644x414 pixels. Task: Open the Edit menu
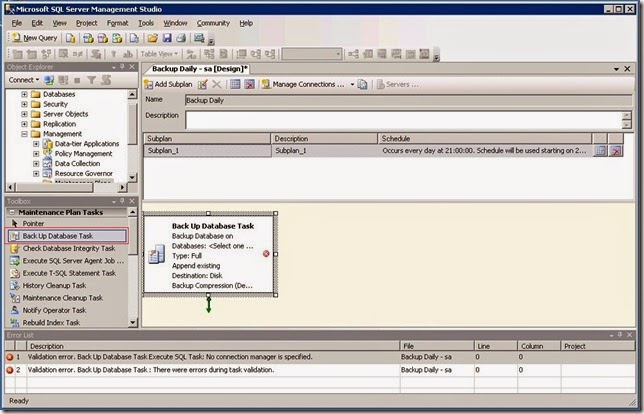pos(37,23)
